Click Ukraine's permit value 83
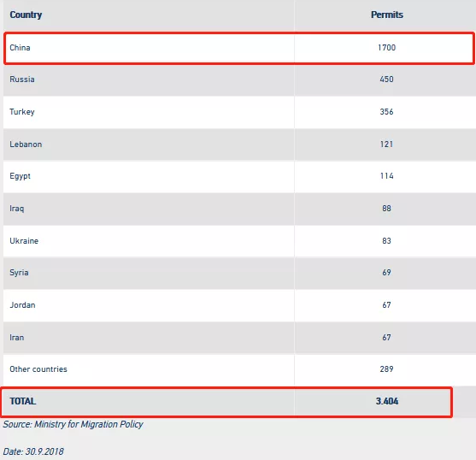This screenshot has height=460, width=476. tap(387, 241)
